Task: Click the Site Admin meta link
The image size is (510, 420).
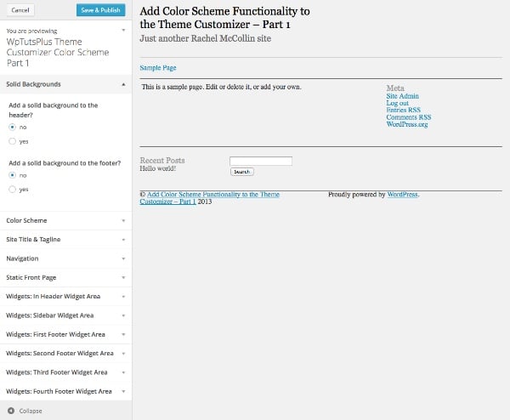Action: 403,96
